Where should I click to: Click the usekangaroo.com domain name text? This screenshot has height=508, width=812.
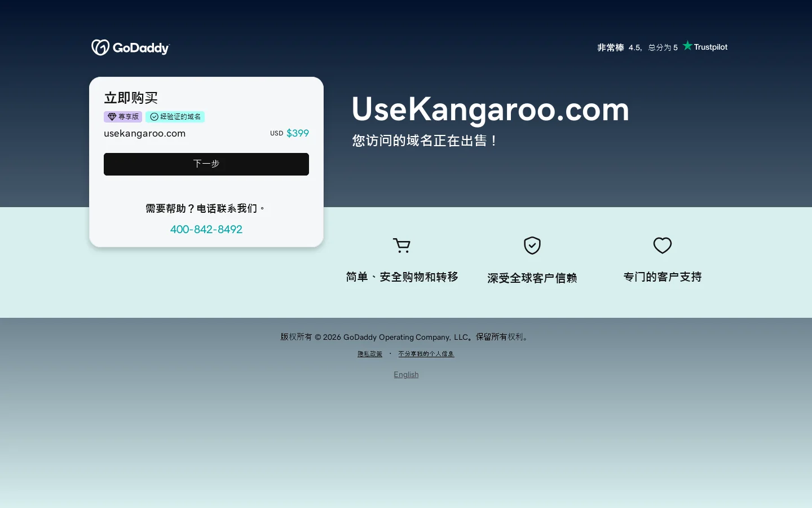pos(145,134)
